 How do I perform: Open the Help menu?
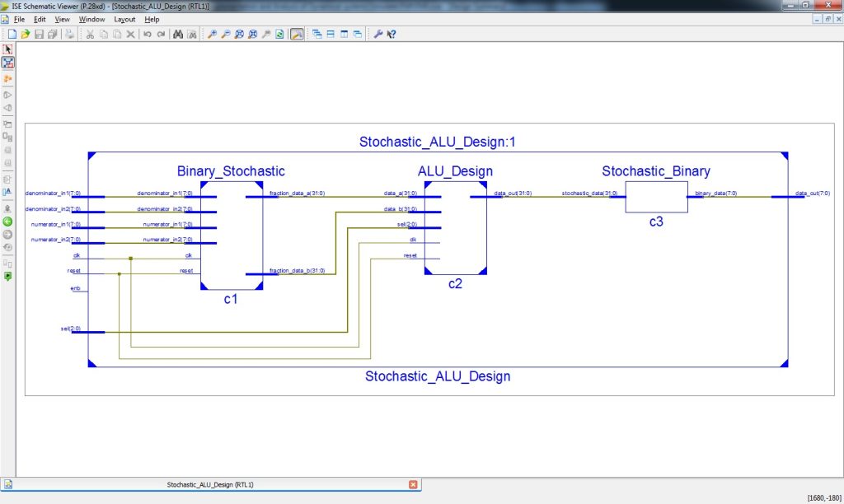point(152,19)
